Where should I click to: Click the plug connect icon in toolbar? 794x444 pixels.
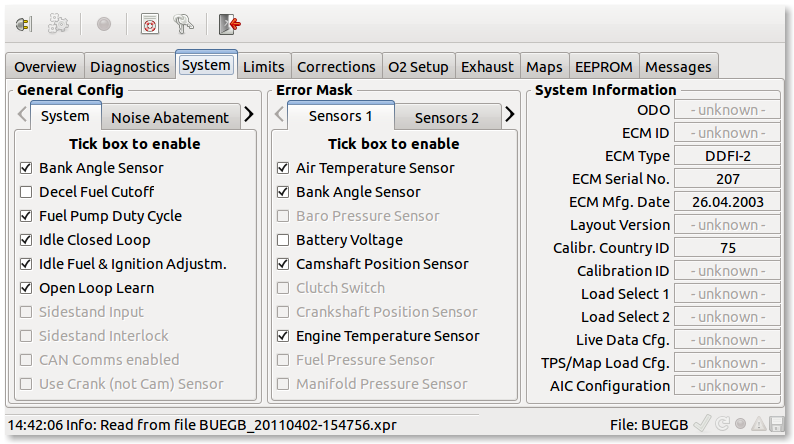(24, 24)
